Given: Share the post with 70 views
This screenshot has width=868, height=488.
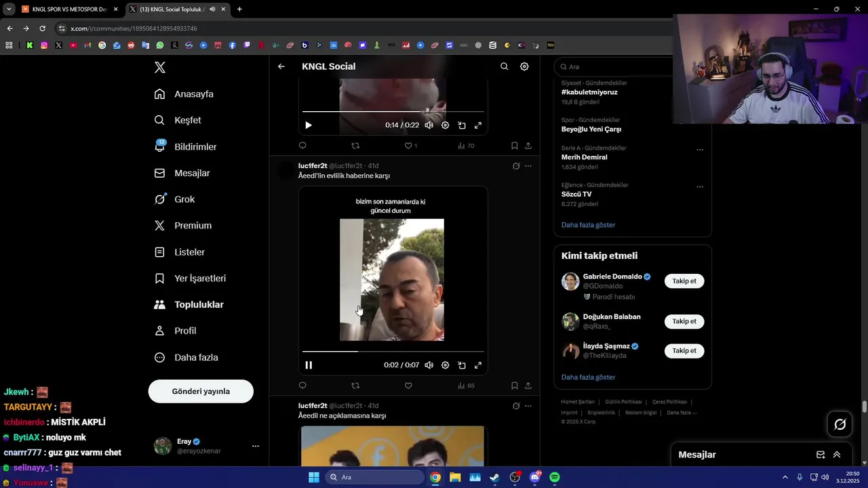Looking at the screenshot, I should [x=528, y=146].
